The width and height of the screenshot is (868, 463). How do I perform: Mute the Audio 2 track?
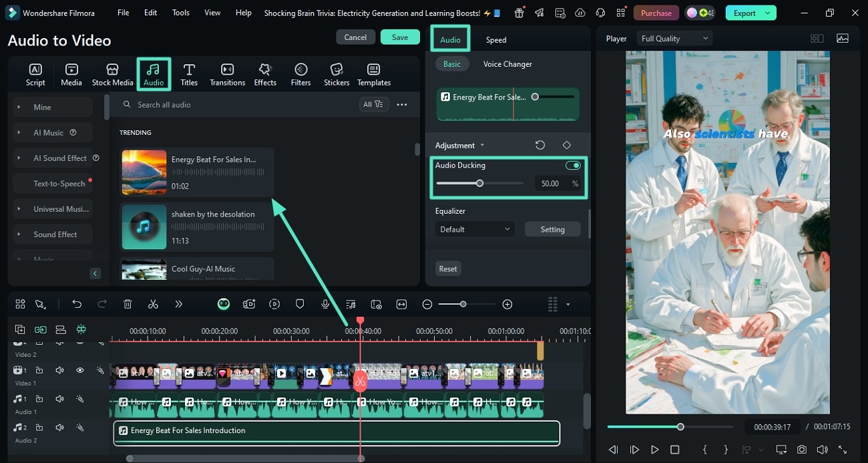59,427
